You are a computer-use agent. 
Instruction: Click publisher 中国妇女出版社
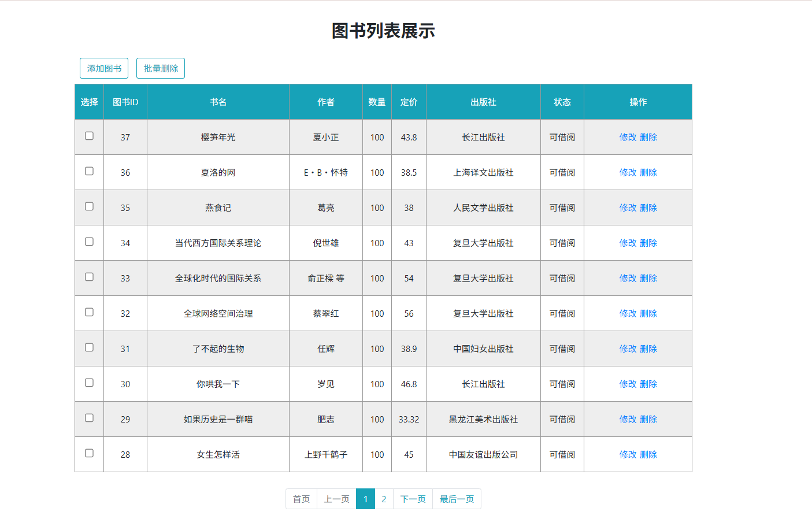click(483, 349)
